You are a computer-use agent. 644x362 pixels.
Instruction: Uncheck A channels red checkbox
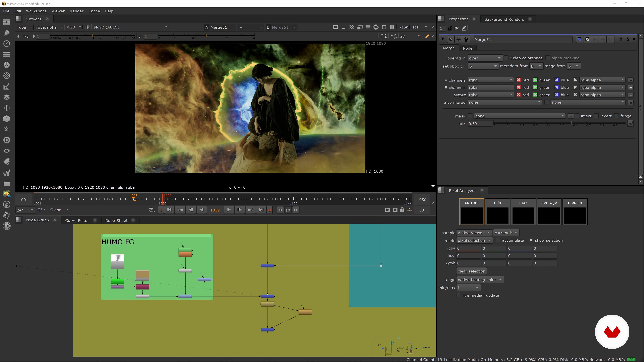[519, 80]
